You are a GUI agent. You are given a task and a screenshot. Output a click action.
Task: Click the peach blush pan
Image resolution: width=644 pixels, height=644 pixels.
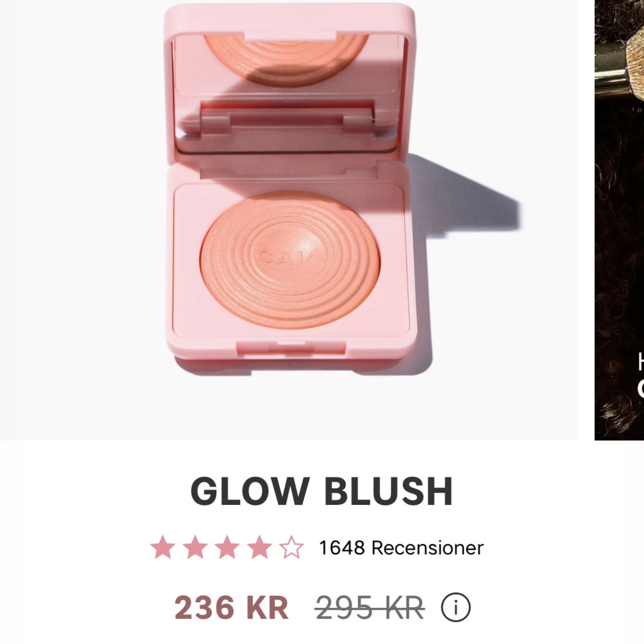[290, 259]
